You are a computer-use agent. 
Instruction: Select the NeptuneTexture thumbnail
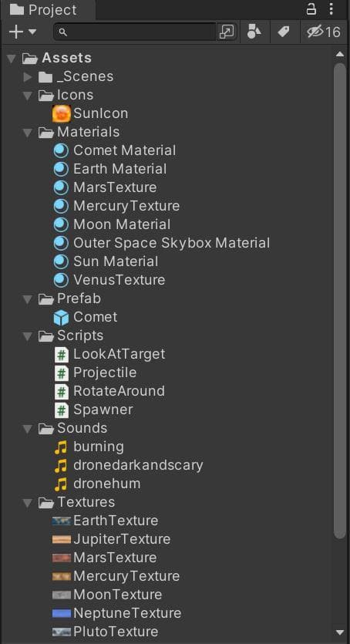coord(62,613)
